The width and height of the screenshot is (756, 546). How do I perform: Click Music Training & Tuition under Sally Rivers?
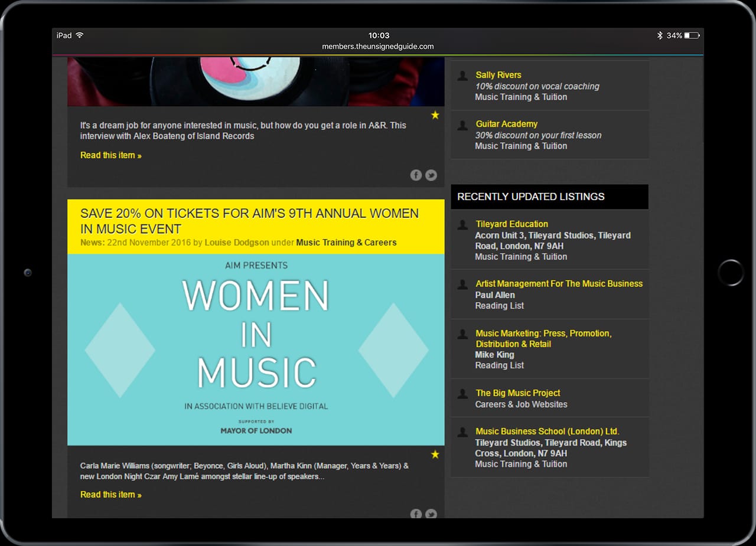click(521, 97)
